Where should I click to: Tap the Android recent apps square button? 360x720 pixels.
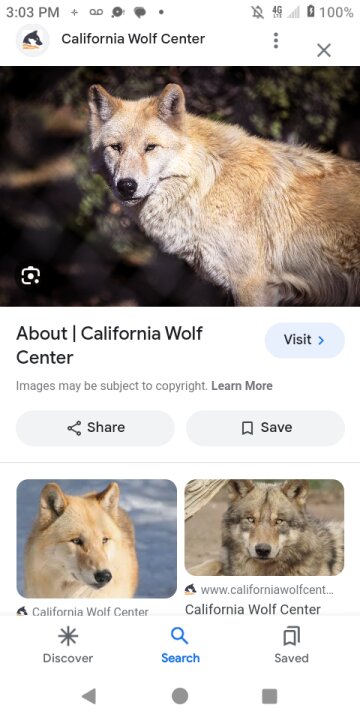(270, 696)
